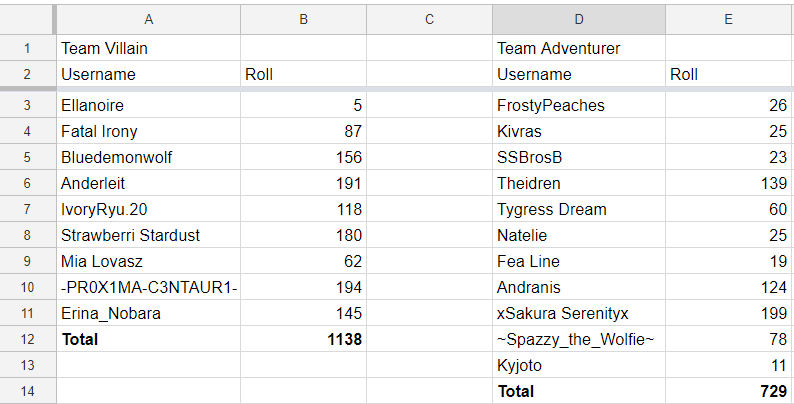The image size is (794, 404).
Task: Select column A header
Action: click(148, 19)
